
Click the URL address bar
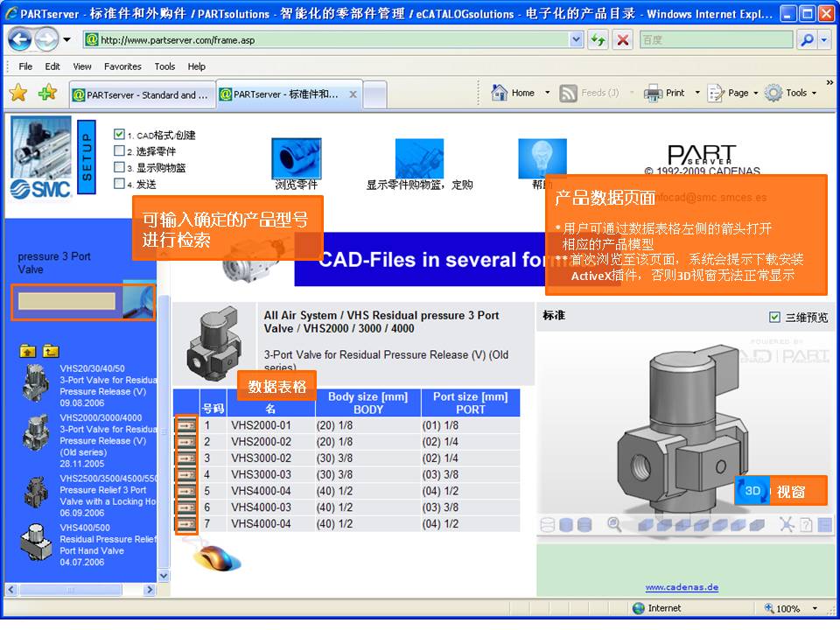coord(334,39)
